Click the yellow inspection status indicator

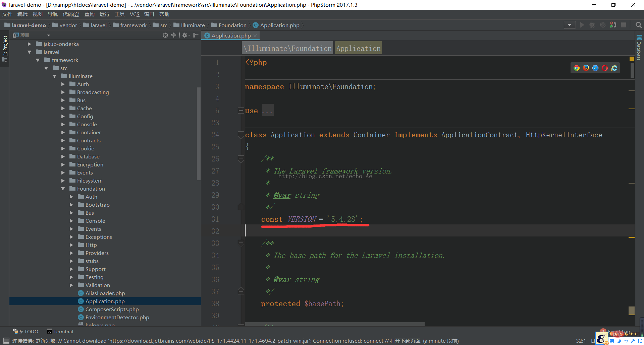click(x=632, y=59)
